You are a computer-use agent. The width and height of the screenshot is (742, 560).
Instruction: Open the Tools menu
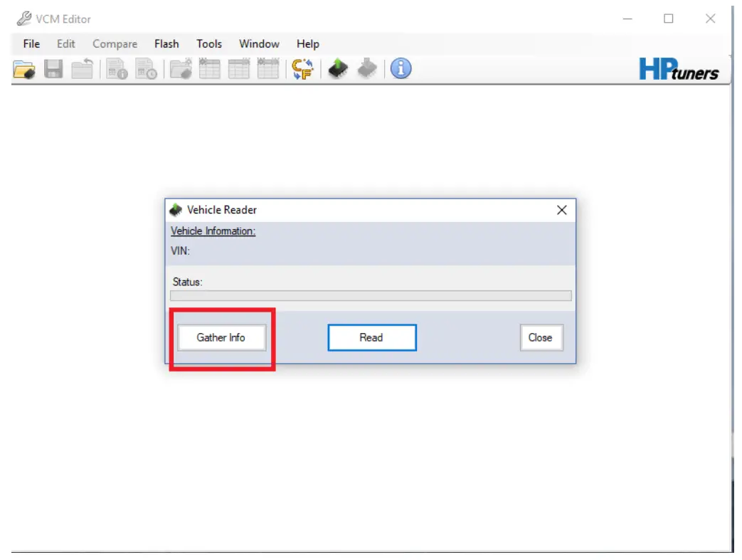click(209, 44)
